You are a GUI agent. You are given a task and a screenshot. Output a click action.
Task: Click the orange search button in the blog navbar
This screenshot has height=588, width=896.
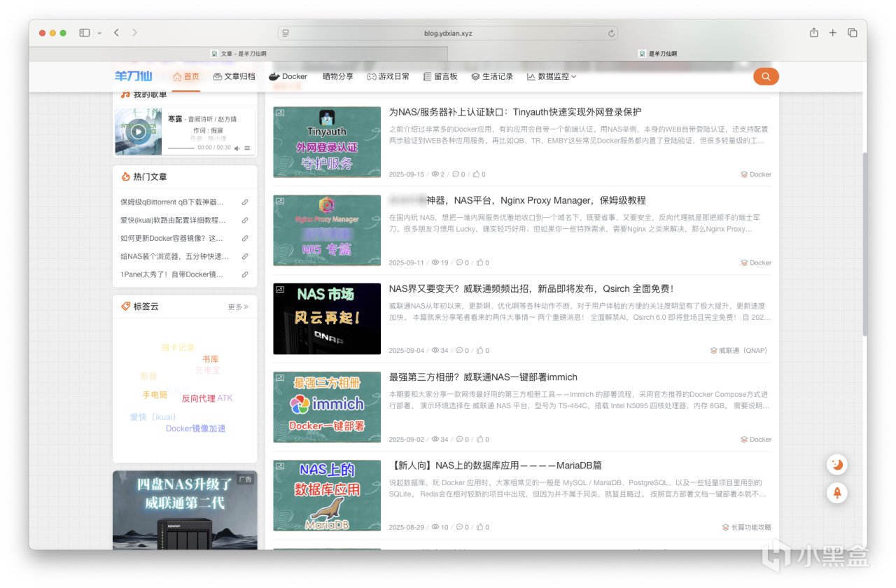(766, 76)
